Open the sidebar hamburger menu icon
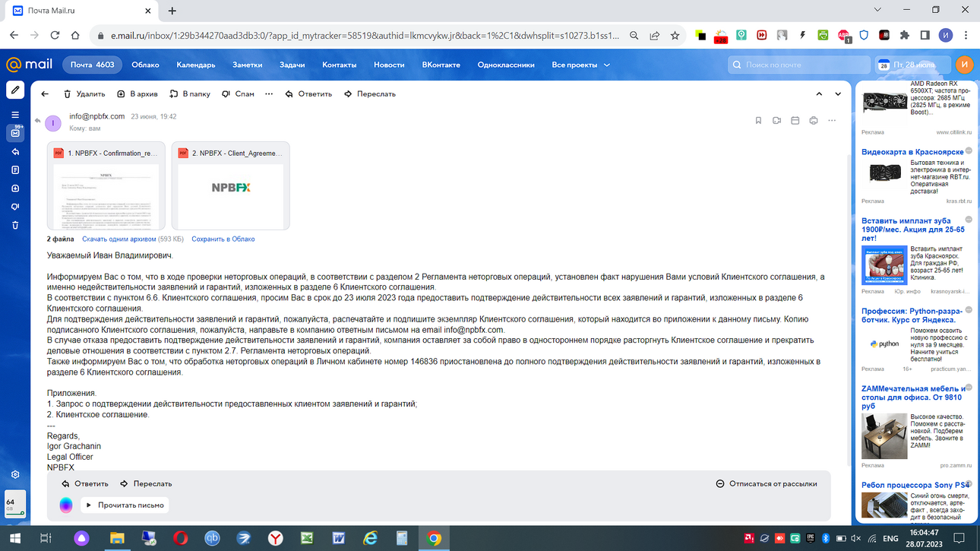Image resolution: width=980 pixels, height=551 pixels. click(x=15, y=115)
